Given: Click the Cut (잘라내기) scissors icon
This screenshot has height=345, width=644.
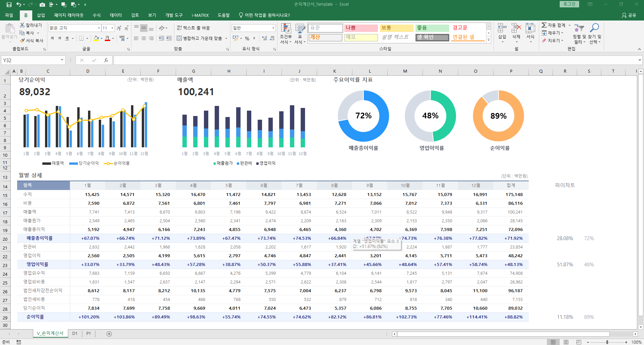Looking at the screenshot, I should (x=22, y=25).
